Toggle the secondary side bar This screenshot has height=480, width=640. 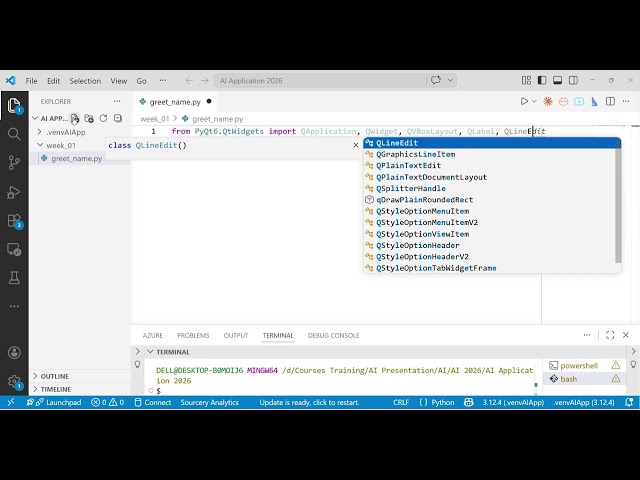(x=573, y=80)
